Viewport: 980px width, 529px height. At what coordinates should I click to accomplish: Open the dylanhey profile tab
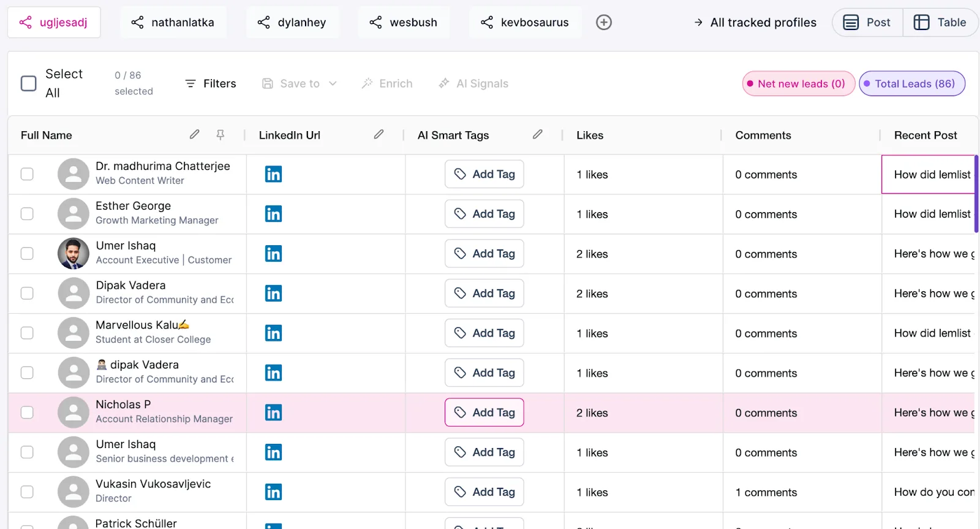coord(292,23)
